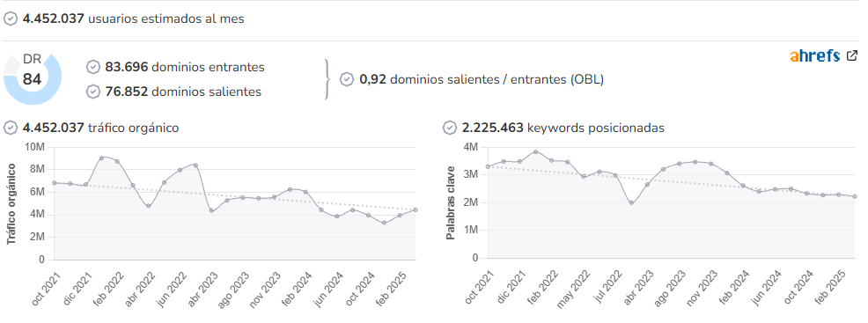Click check icon beside tráfico orgánico
The height and width of the screenshot is (323, 868).
click(11, 128)
